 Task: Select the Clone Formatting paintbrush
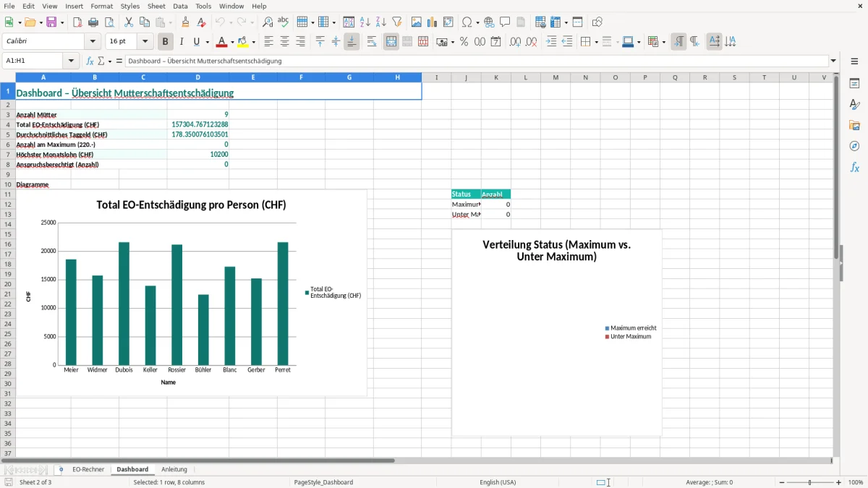pyautogui.click(x=186, y=22)
